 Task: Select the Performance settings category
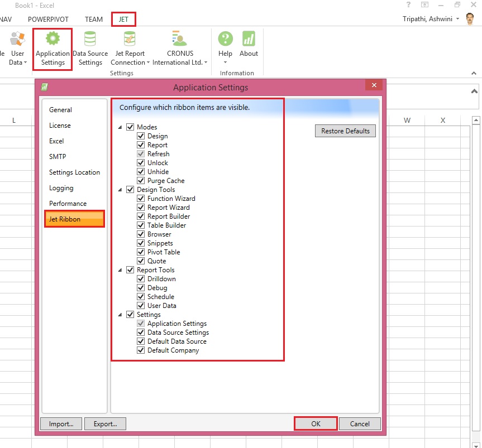[68, 204]
